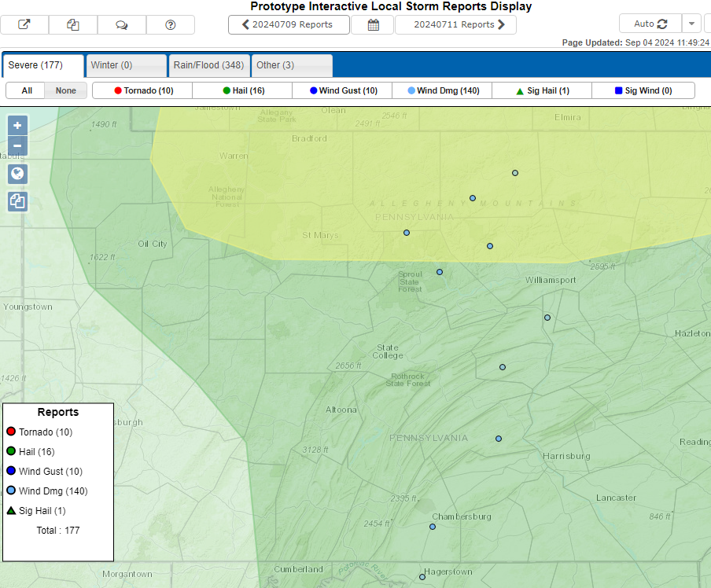Expand the dropdown arrow next to Auto
The width and height of the screenshot is (711, 588).
click(x=691, y=24)
